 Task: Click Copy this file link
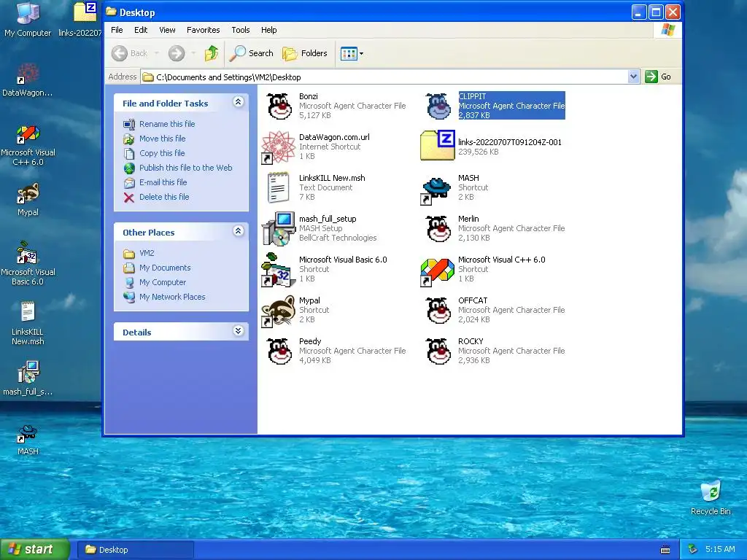162,153
